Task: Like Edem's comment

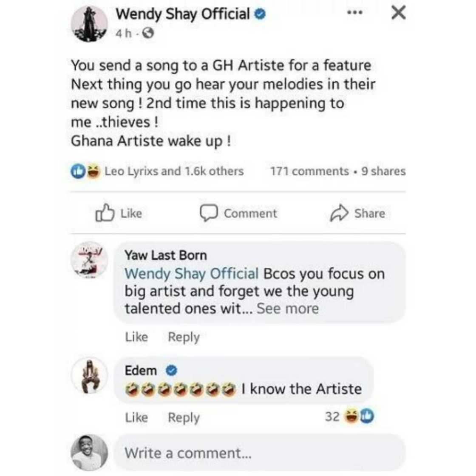Action: click(x=136, y=417)
